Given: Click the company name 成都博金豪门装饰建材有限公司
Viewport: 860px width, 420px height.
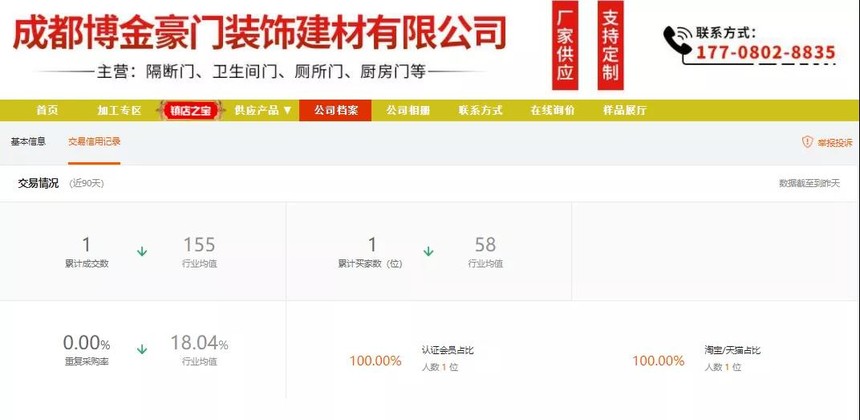Looking at the screenshot, I should (x=259, y=33).
